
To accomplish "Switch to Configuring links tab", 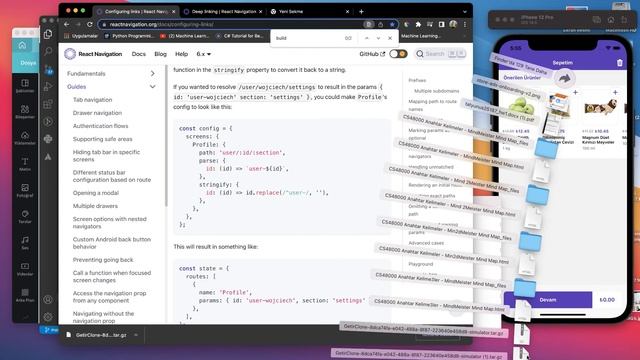I will point(136,12).
